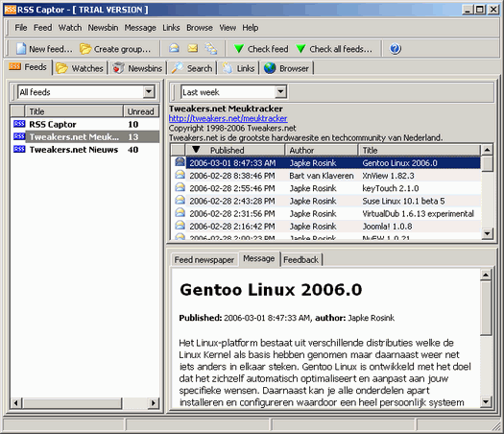This screenshot has width=504, height=434.
Task: Open the Browse menu
Action: (200, 28)
